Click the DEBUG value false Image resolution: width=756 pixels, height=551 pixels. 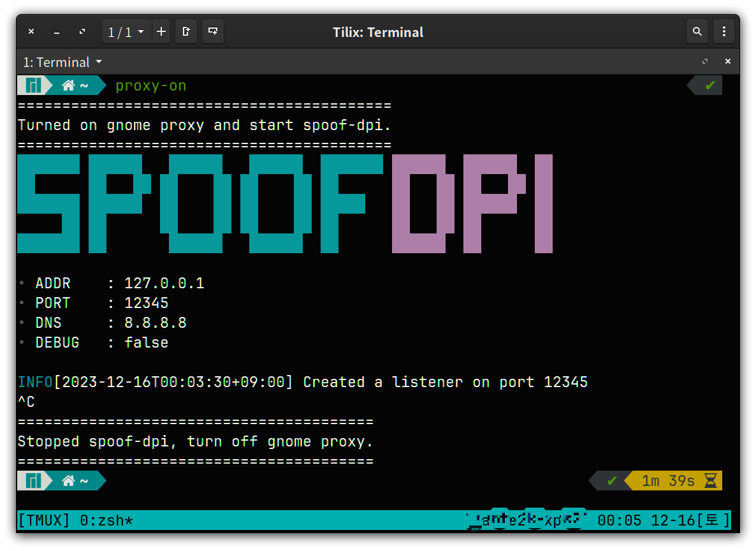(x=147, y=342)
